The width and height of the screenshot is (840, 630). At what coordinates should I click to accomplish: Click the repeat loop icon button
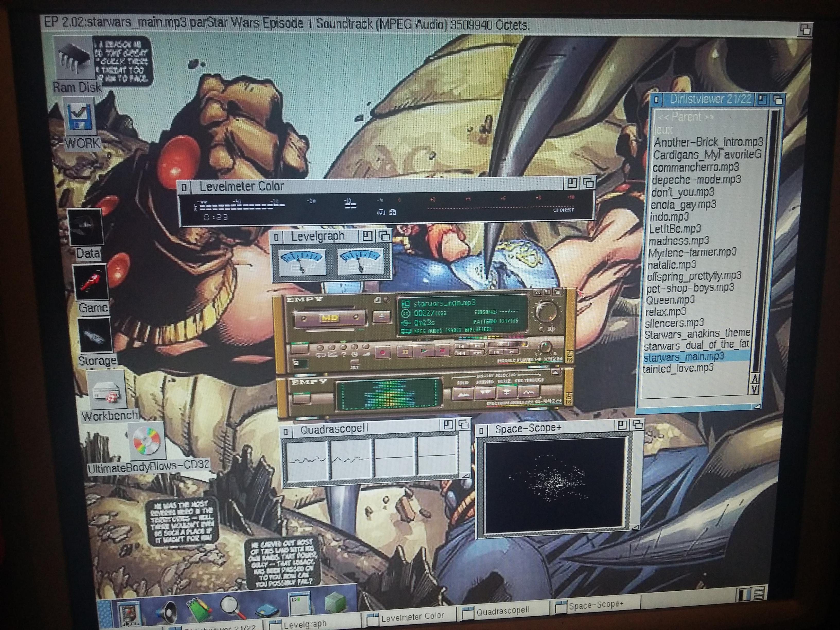pos(320,348)
